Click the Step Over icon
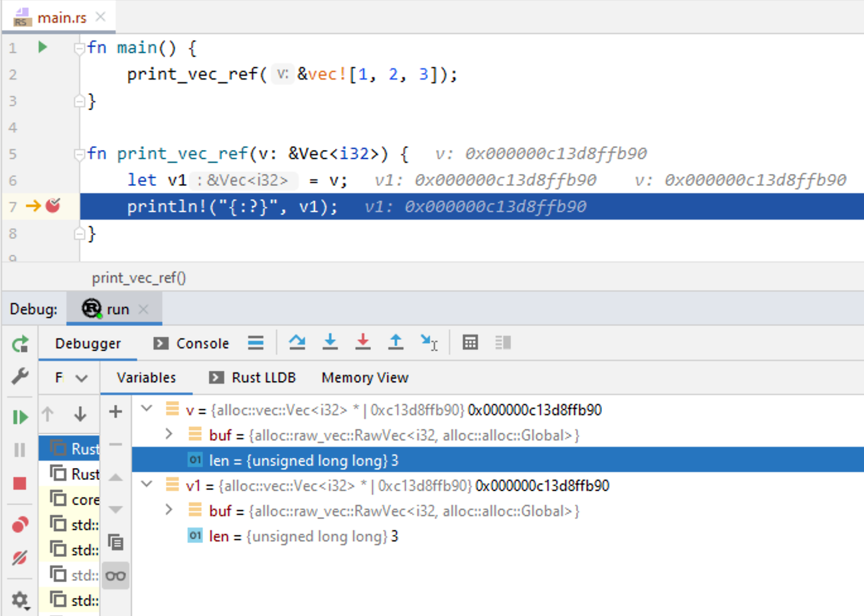The image size is (864, 616). pos(297,342)
